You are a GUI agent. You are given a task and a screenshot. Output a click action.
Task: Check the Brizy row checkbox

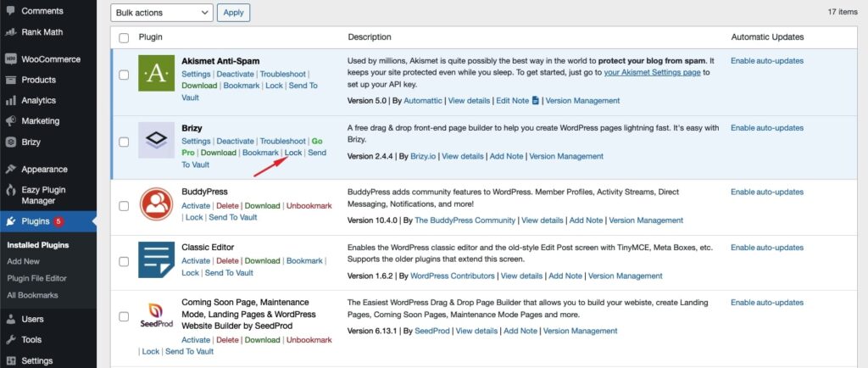click(x=124, y=142)
